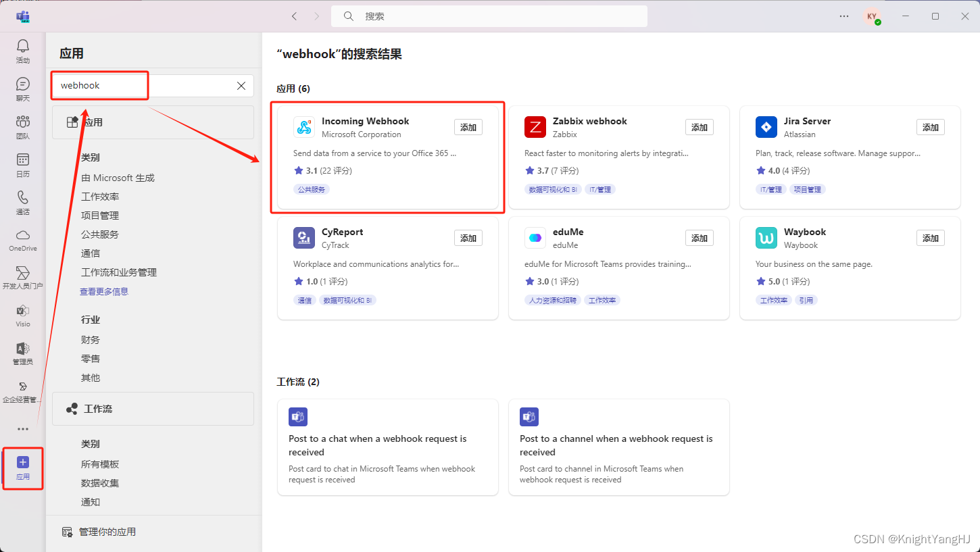
Task: Select 所有模板 workflow category
Action: coord(100,464)
